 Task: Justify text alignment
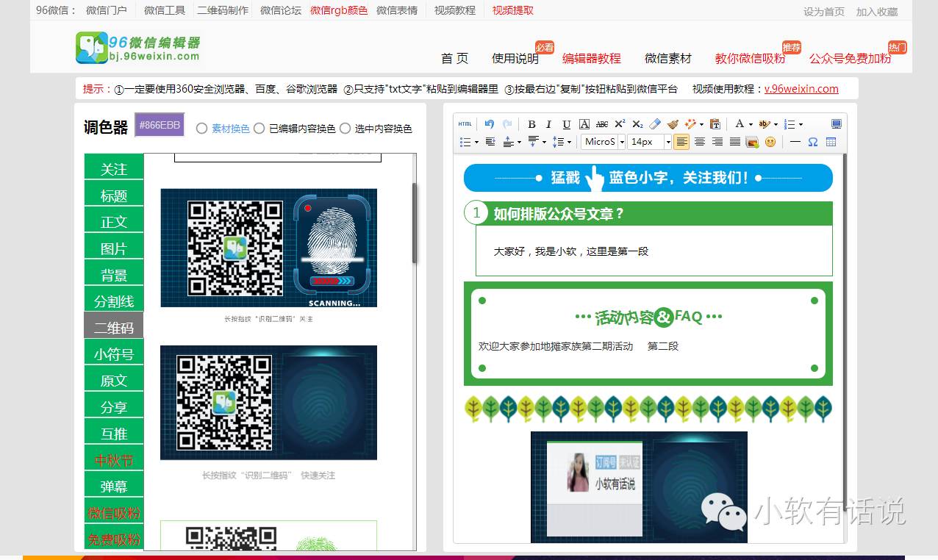point(735,142)
